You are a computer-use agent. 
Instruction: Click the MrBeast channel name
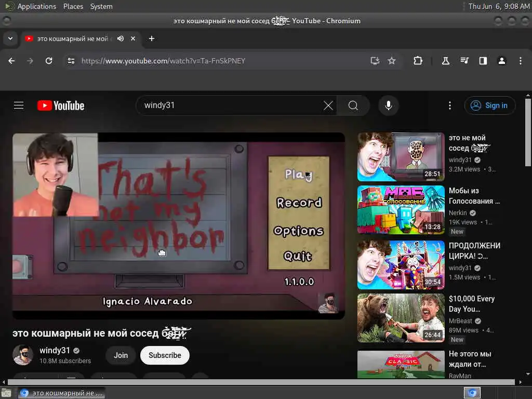click(460, 321)
